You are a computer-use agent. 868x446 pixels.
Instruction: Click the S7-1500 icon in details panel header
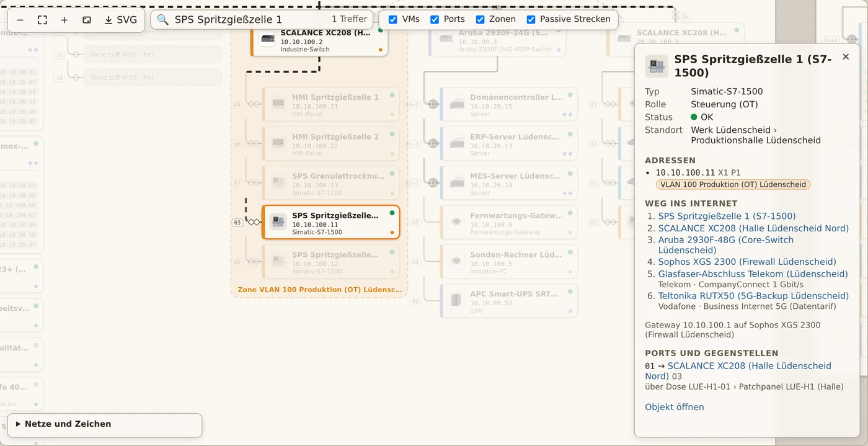[657, 66]
